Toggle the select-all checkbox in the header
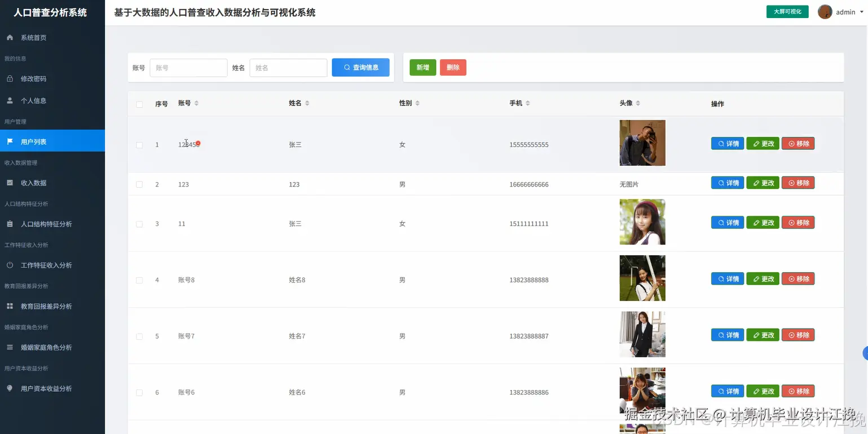Screen dimensions: 868x434 [139, 104]
